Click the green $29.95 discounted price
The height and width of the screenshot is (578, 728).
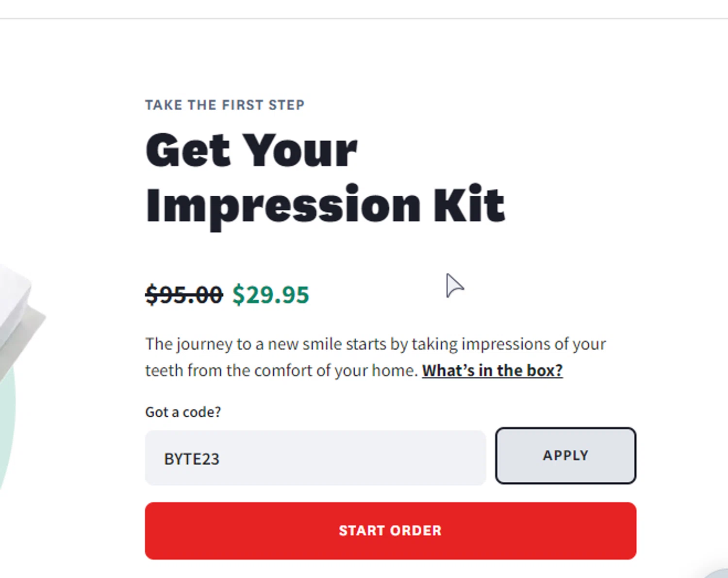point(270,295)
